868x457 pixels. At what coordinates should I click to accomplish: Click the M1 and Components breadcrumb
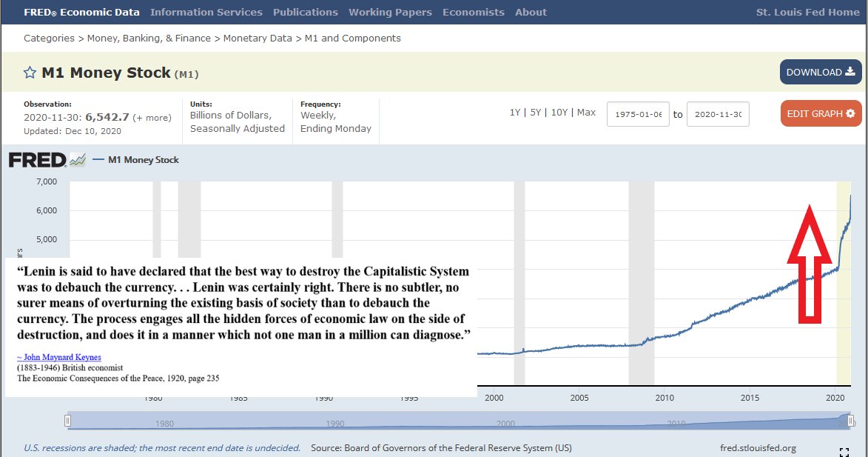click(353, 39)
